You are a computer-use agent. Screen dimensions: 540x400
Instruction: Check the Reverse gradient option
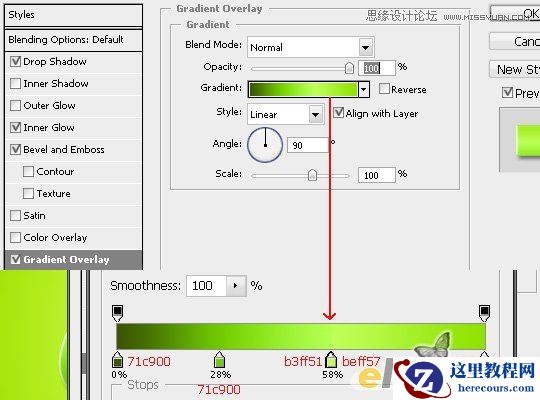384,89
